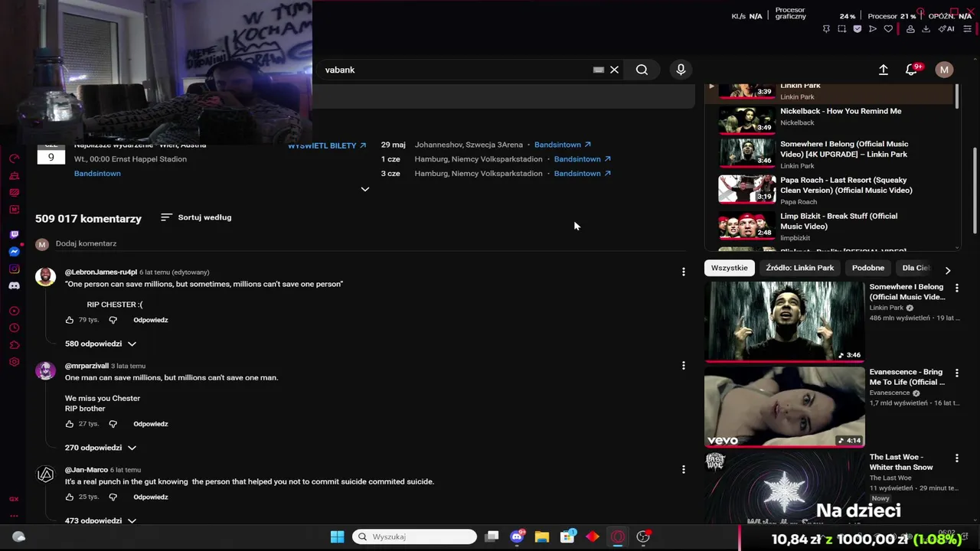Viewport: 980px width, 551px height.
Task: Open Bandsintown link for Hamburg 3 cze
Action: (583, 174)
